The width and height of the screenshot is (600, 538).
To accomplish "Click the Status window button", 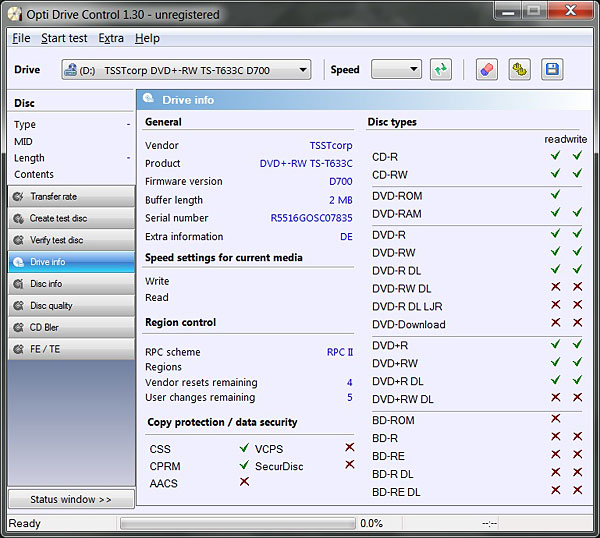I will 71,499.
